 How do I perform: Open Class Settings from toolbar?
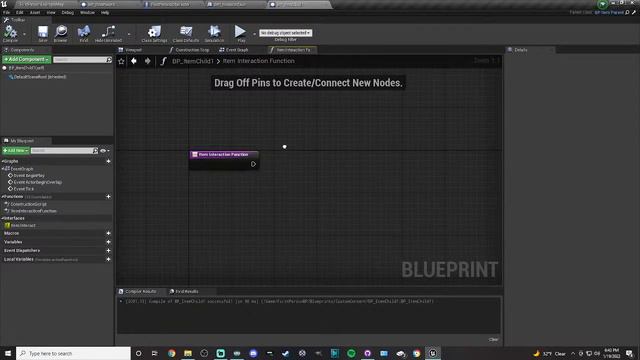154,33
